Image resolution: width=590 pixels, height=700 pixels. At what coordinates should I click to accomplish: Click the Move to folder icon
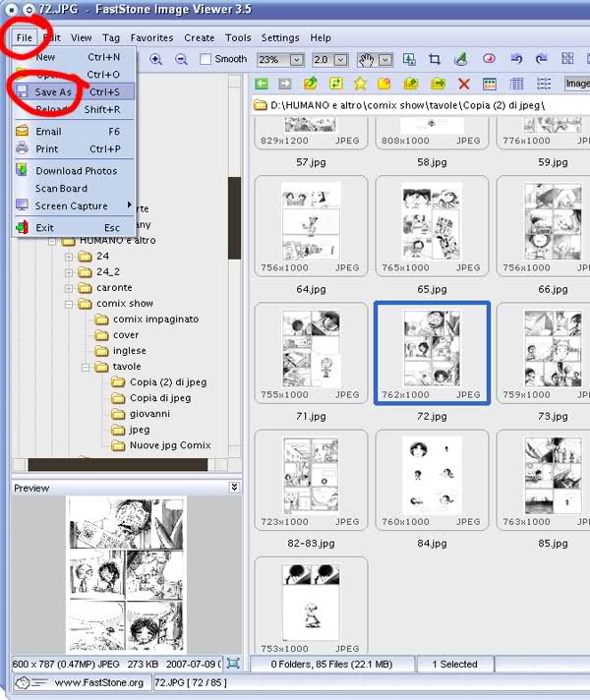438,84
